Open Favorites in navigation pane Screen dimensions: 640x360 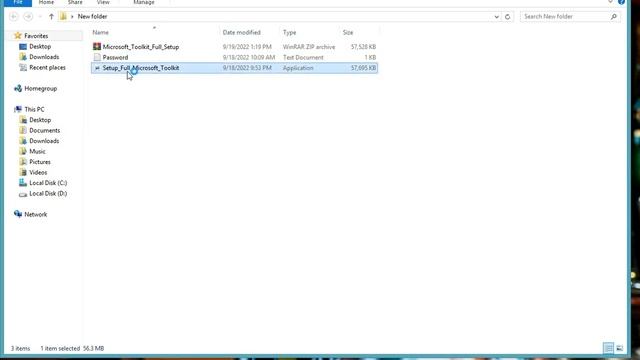coord(36,36)
